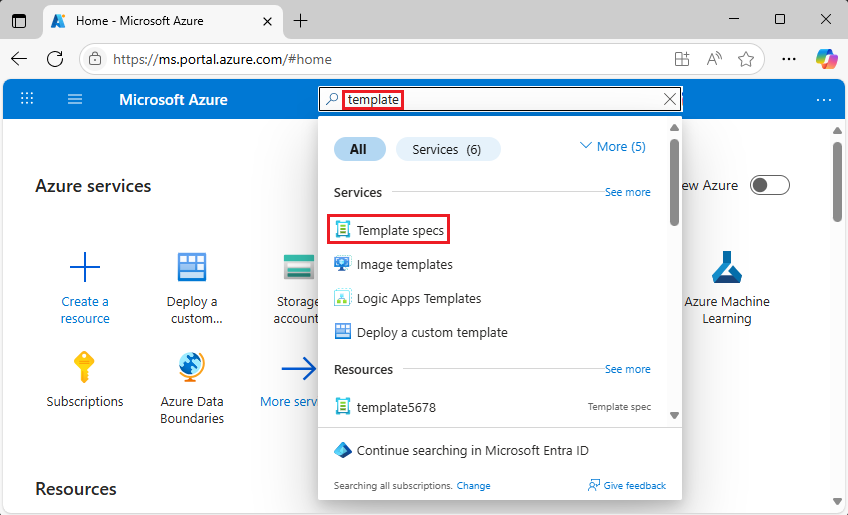Image resolution: width=848 pixels, height=515 pixels.
Task: Click the Microsoft Azure header title
Action: point(173,100)
